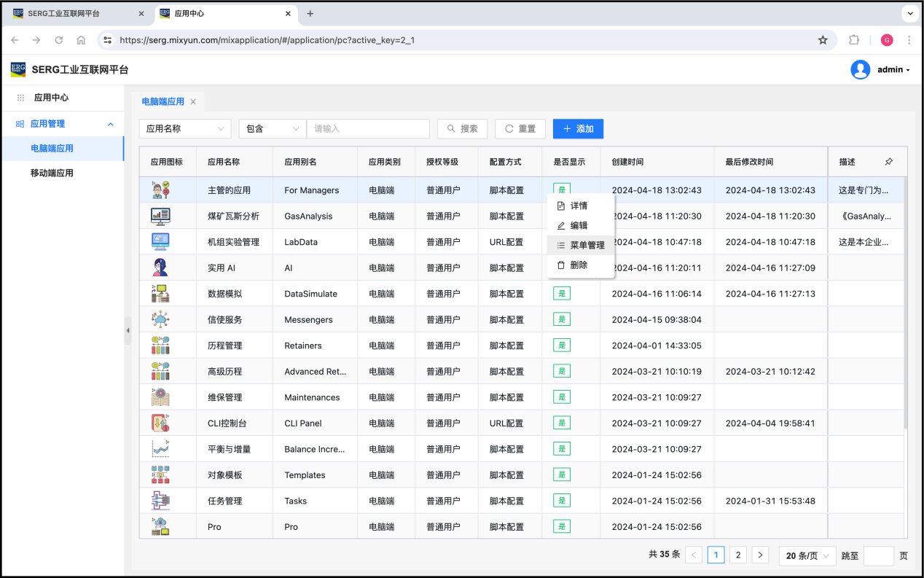Change the 20 条/页 page size dropdown
Image resolution: width=924 pixels, height=578 pixels.
[x=807, y=555]
